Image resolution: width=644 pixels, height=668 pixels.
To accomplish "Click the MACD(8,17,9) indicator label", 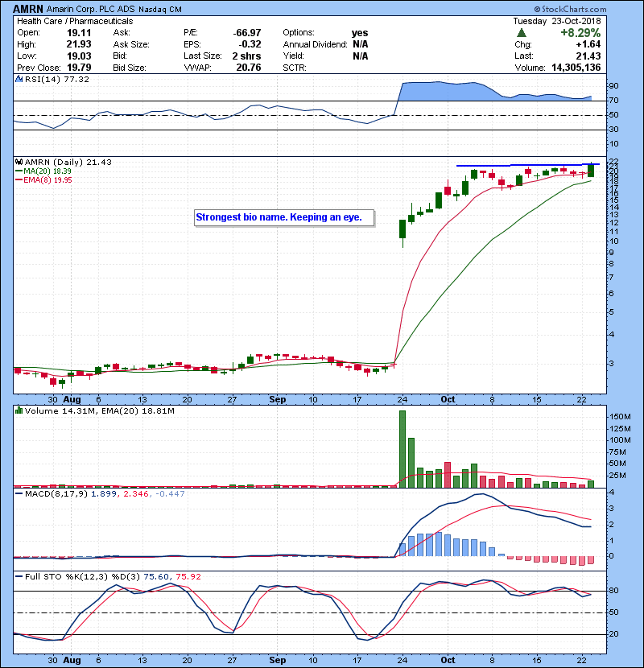I will pyautogui.click(x=56, y=494).
